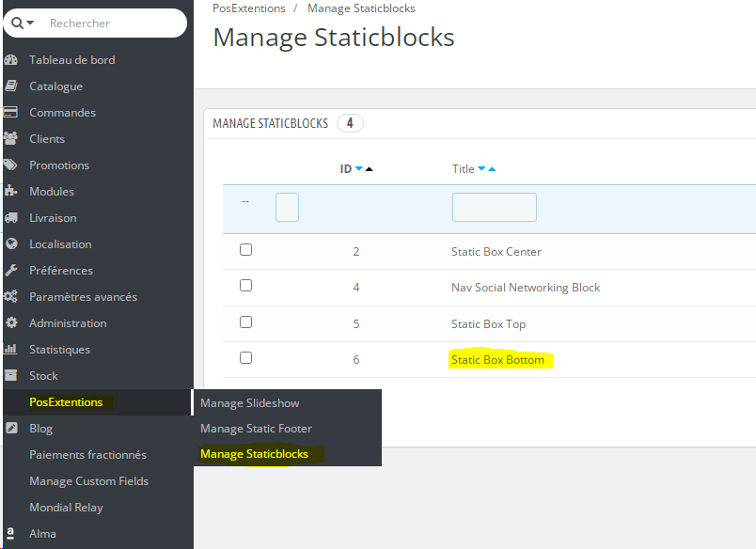Viewport: 756px width, 549px height.
Task: Click PosExtentions breadcrumb link
Action: (x=249, y=8)
